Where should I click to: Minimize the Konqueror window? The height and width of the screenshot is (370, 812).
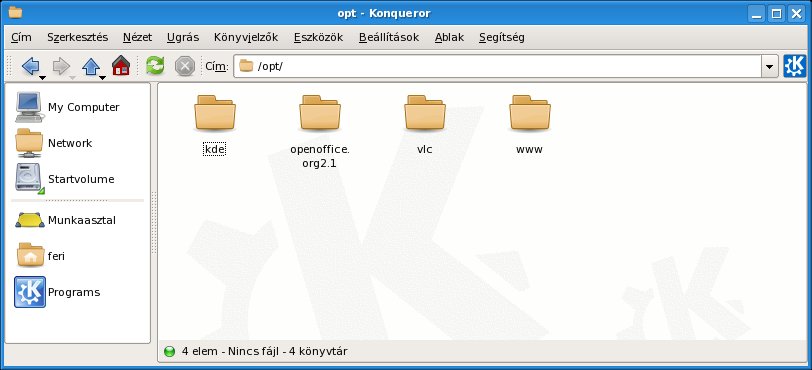757,13
